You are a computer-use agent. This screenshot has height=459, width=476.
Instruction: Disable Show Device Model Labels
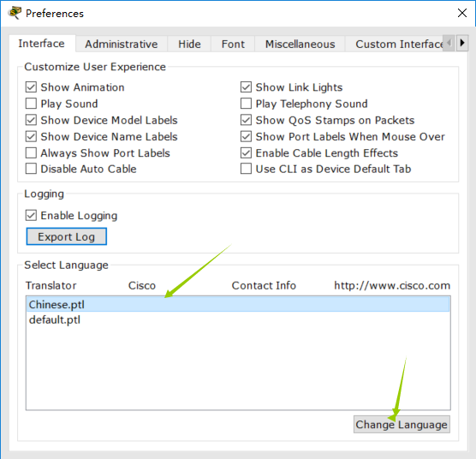tap(31, 120)
